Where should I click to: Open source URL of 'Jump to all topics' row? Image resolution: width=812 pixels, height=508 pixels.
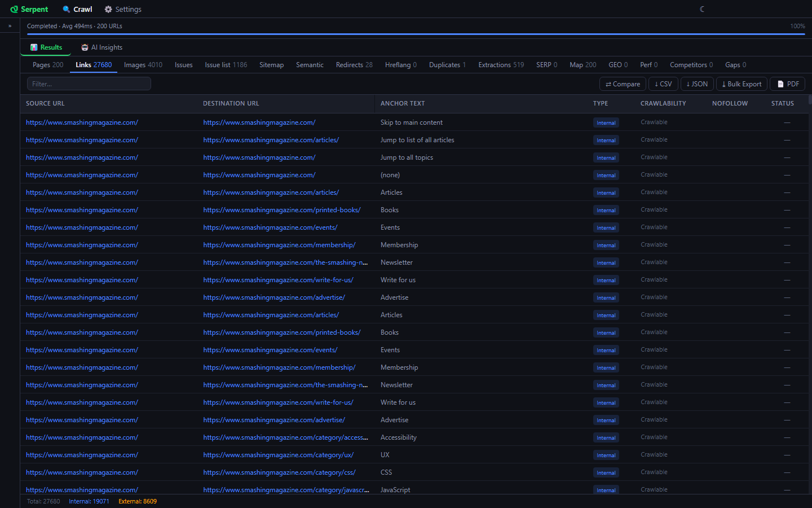82,157
